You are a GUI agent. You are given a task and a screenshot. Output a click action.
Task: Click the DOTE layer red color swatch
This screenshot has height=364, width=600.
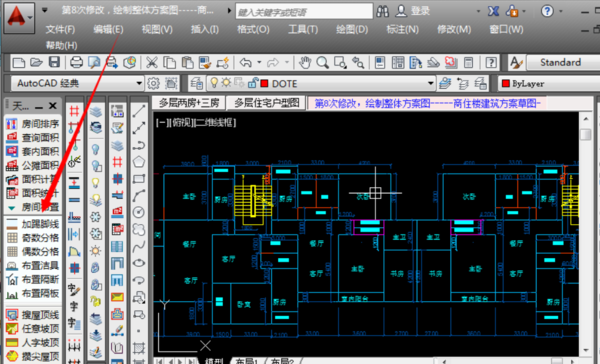[x=264, y=83]
